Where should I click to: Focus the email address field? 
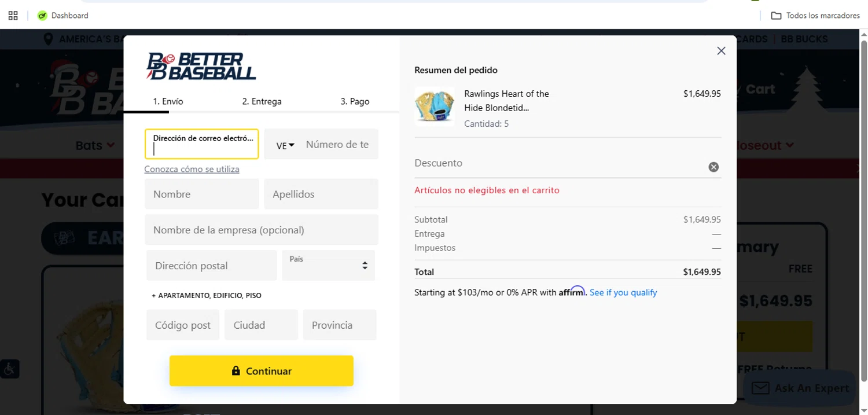click(201, 144)
